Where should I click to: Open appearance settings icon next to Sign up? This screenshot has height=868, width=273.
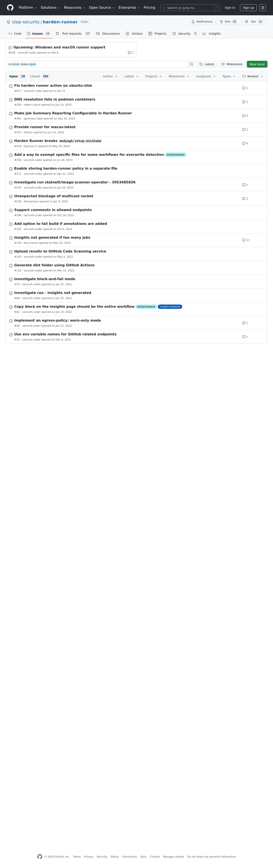click(x=263, y=7)
